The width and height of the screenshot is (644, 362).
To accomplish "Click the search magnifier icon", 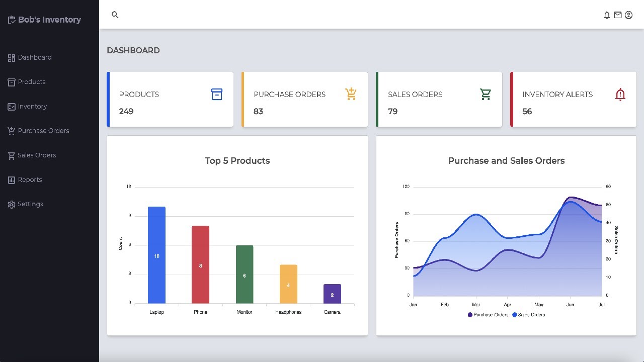I will 115,15.
